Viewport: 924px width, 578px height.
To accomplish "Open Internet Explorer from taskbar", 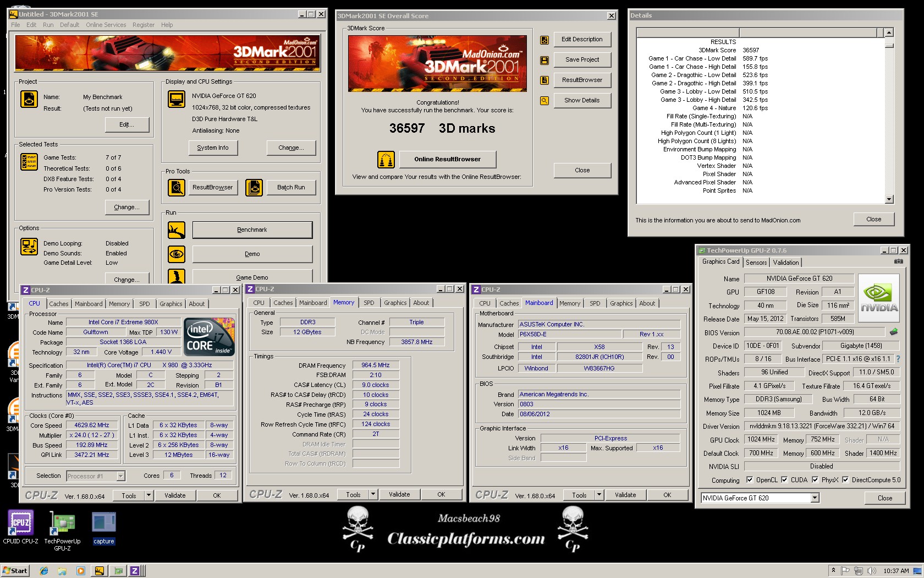I will (x=44, y=571).
